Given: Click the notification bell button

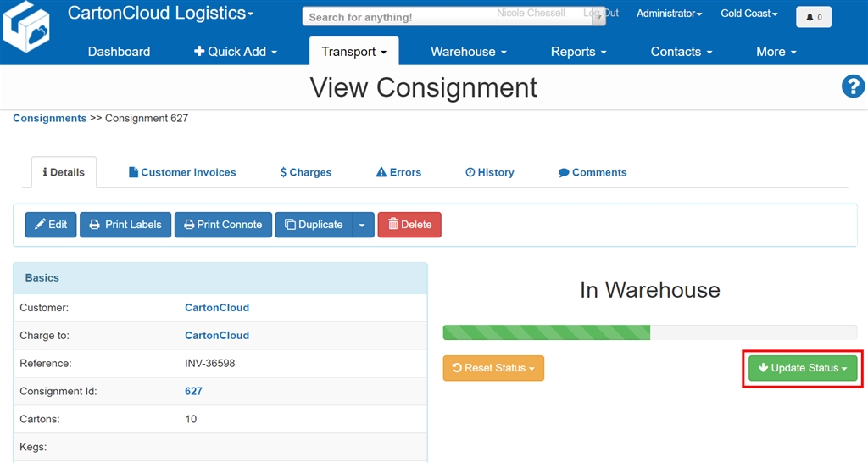Looking at the screenshot, I should coord(813,17).
